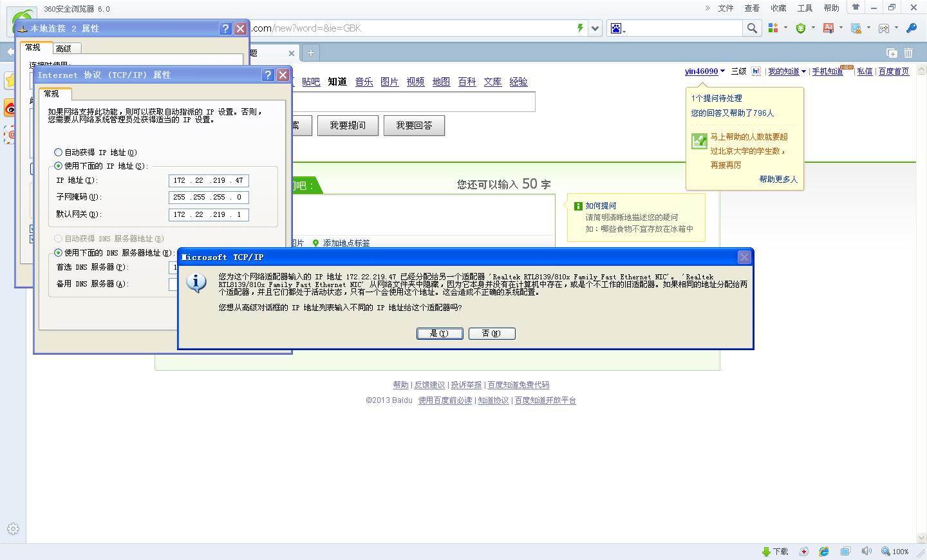
Task: Expand dropdown arrow next to green shield icon
Action: point(813,28)
